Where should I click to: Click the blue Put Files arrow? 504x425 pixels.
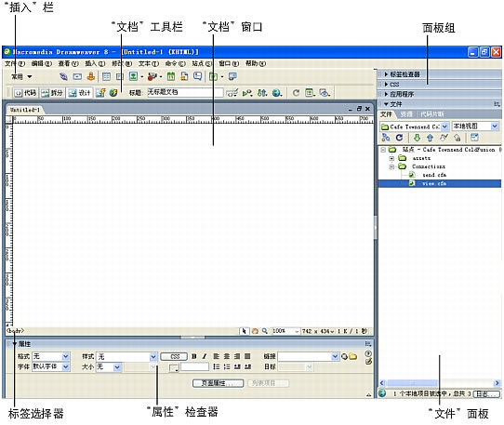click(x=430, y=138)
